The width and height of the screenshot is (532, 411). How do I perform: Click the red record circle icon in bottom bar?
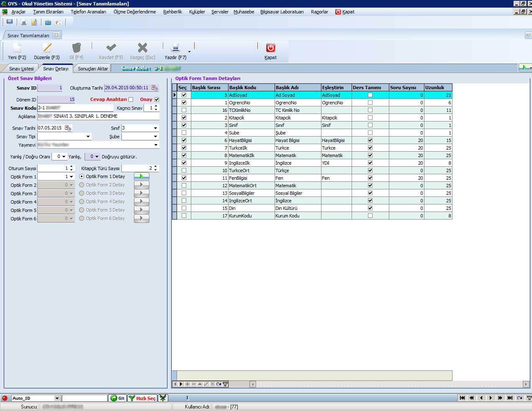pyautogui.click(x=5, y=398)
